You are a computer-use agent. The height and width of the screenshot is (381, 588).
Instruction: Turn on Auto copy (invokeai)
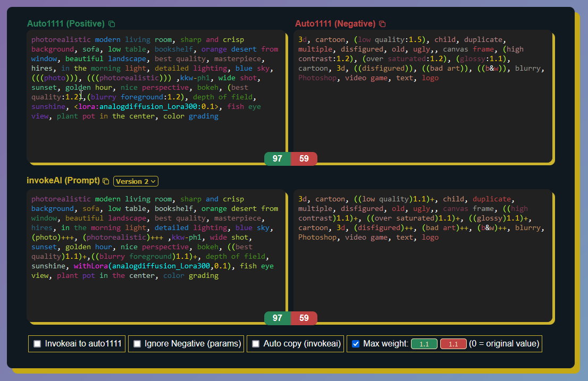point(256,343)
